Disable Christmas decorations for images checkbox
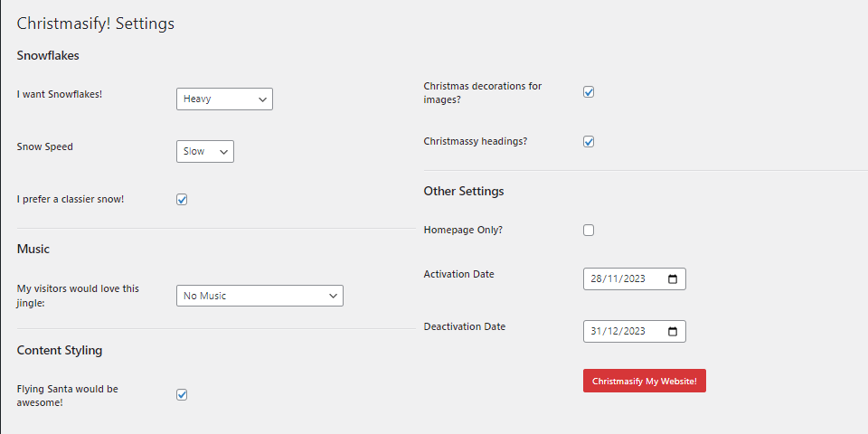 pos(589,92)
